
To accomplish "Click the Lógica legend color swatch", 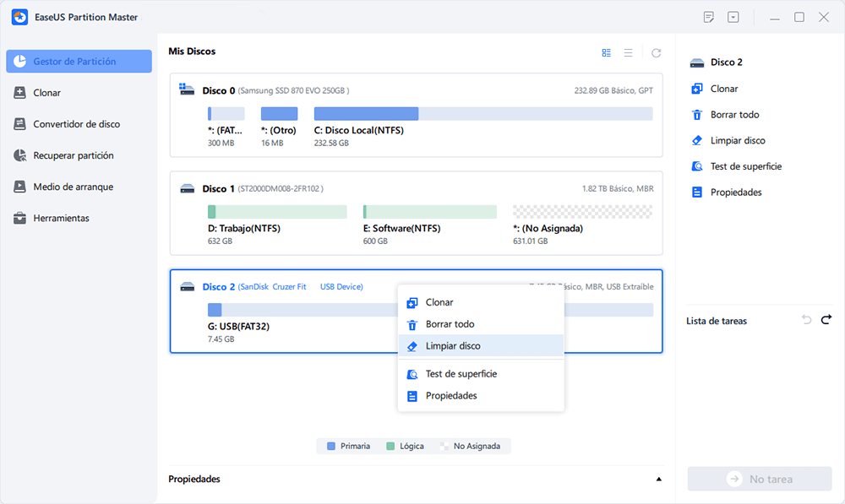I will (390, 446).
